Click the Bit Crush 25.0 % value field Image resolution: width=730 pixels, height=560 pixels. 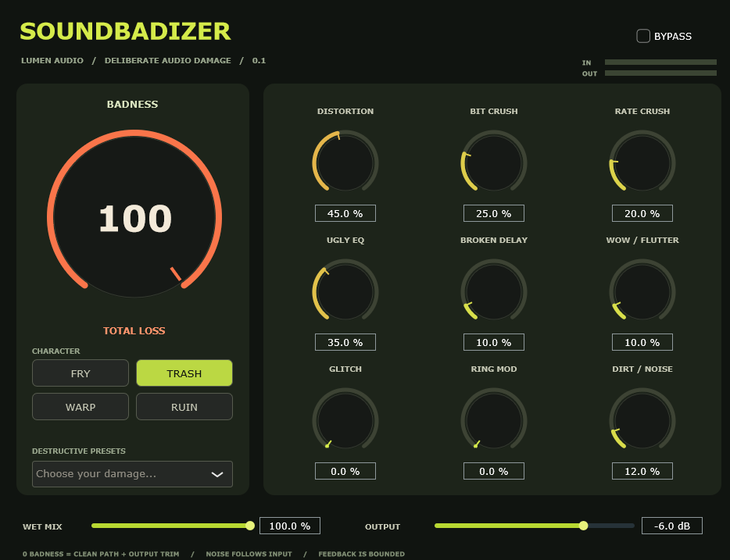tap(493, 213)
